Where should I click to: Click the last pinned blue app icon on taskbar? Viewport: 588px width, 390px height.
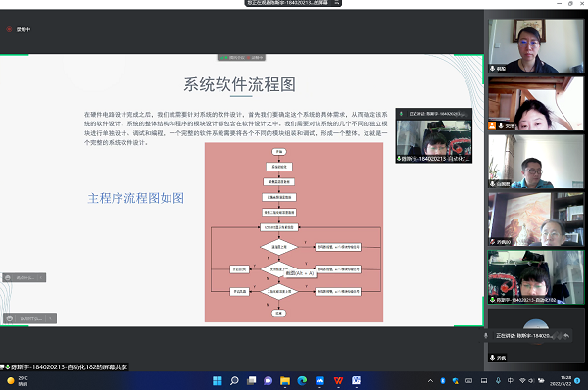pos(356,381)
